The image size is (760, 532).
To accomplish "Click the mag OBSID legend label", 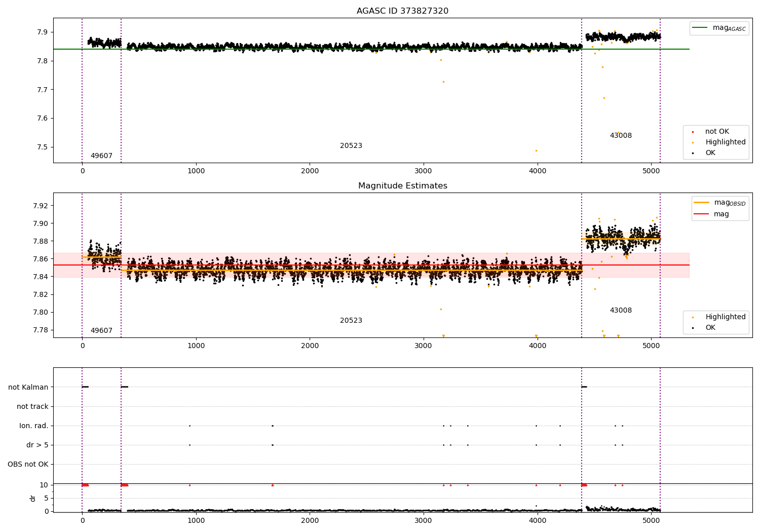I will coord(730,203).
